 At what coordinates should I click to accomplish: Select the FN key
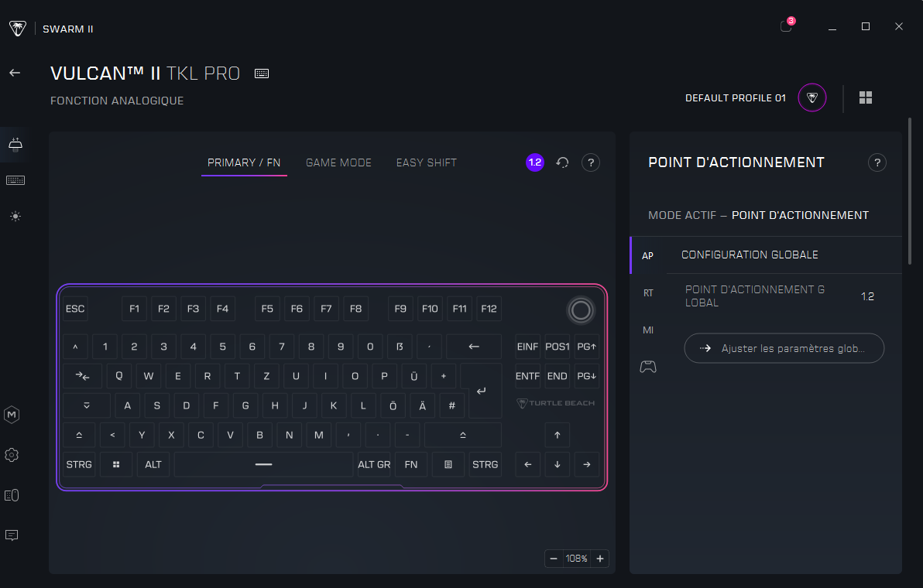(411, 464)
